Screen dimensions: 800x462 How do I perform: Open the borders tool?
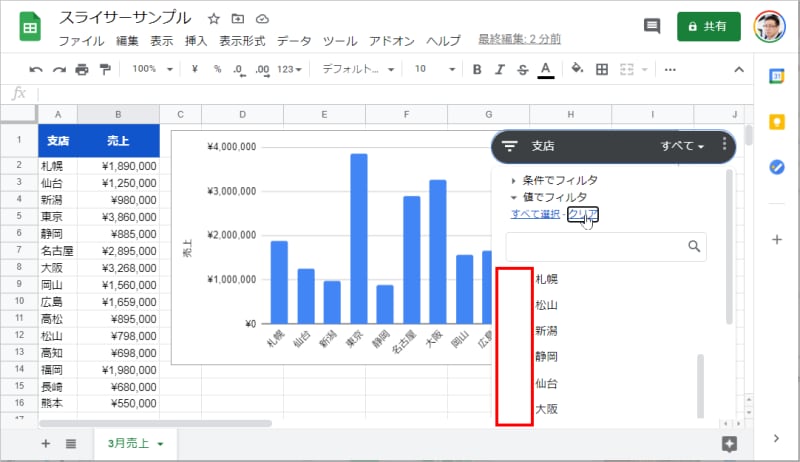602,69
